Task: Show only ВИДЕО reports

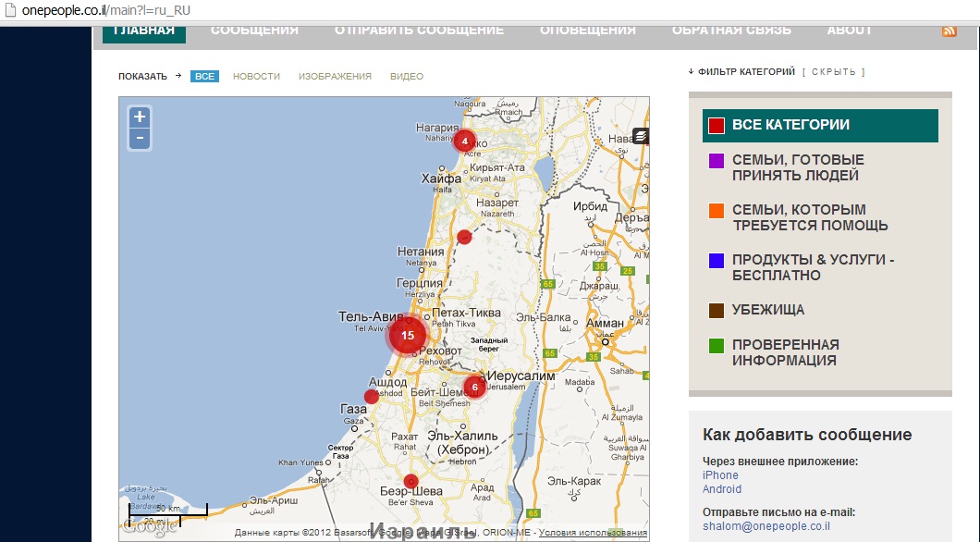Action: (x=406, y=77)
